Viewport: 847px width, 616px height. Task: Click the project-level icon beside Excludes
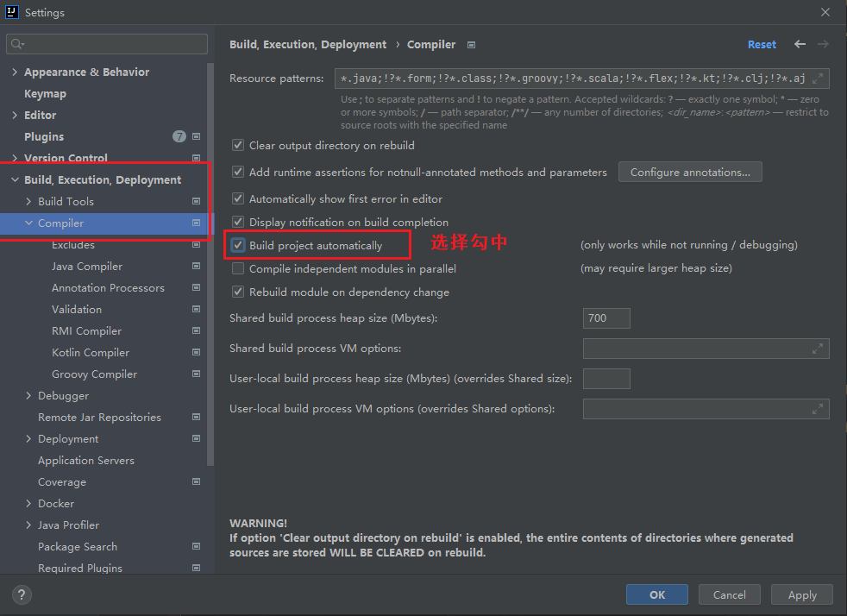point(196,244)
